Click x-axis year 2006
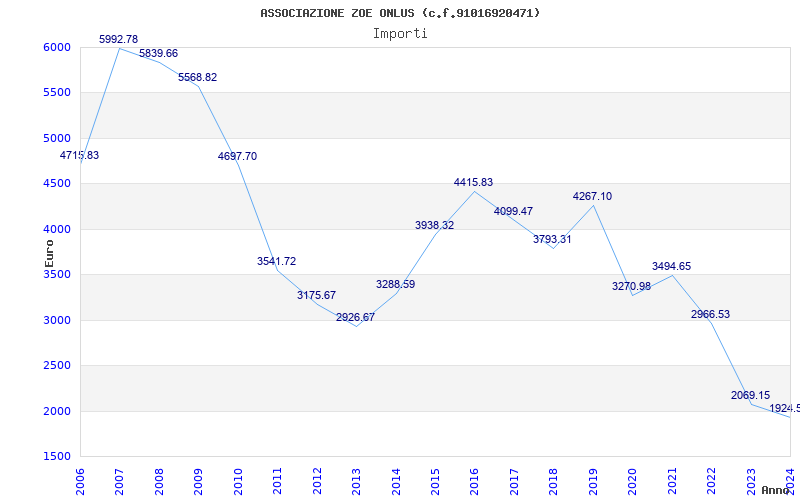This screenshot has height=500, width=800. (x=80, y=481)
